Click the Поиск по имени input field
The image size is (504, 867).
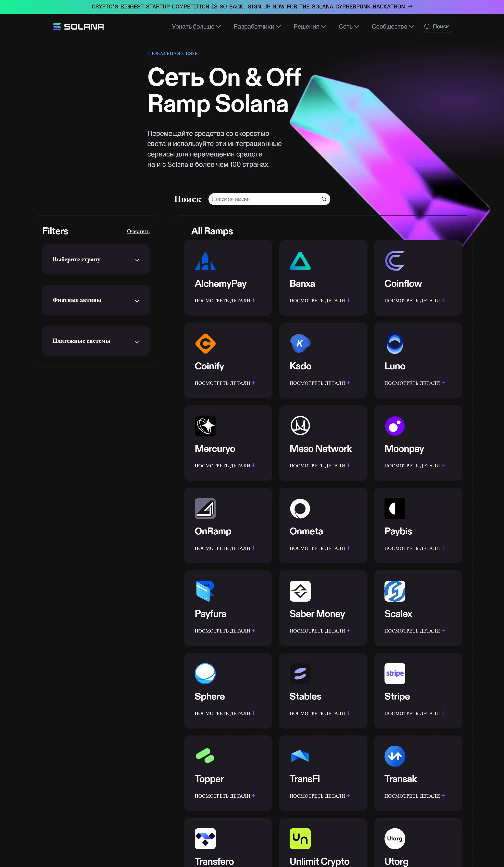(x=265, y=199)
